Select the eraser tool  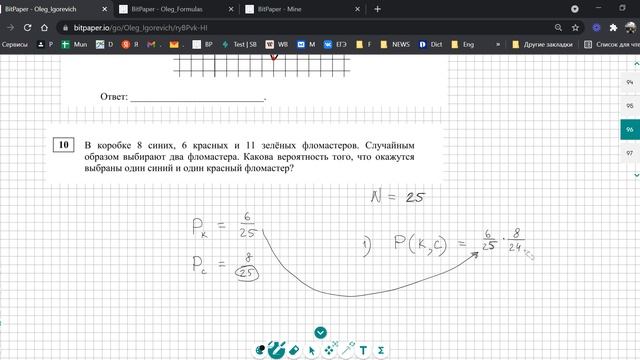point(294,350)
